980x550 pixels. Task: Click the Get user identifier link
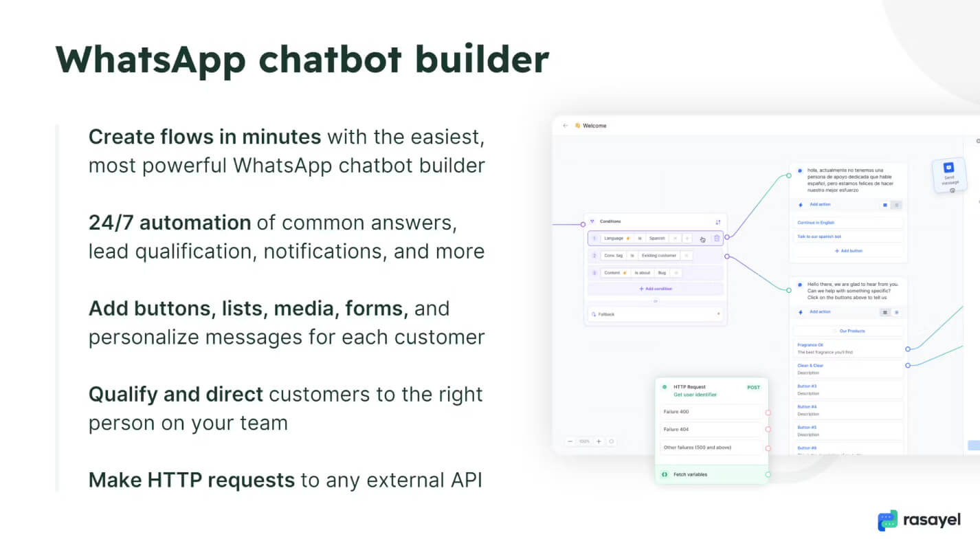point(695,395)
